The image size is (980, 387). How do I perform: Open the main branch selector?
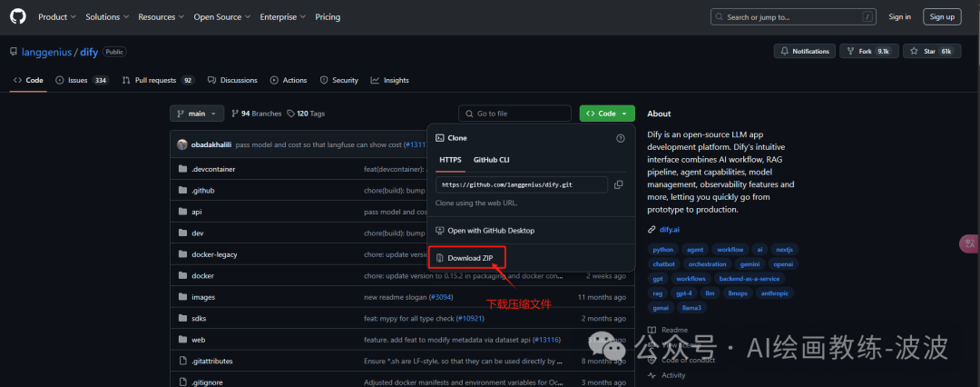pyautogui.click(x=197, y=114)
